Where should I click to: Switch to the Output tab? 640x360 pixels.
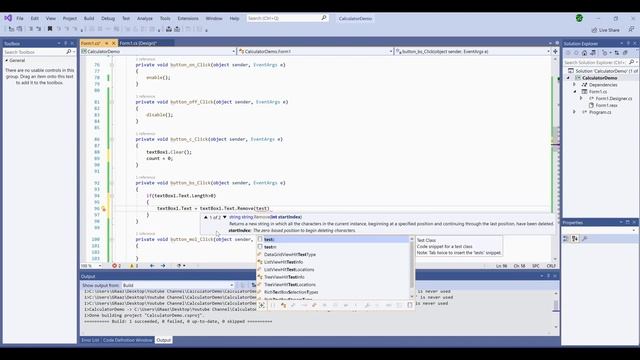point(164,340)
